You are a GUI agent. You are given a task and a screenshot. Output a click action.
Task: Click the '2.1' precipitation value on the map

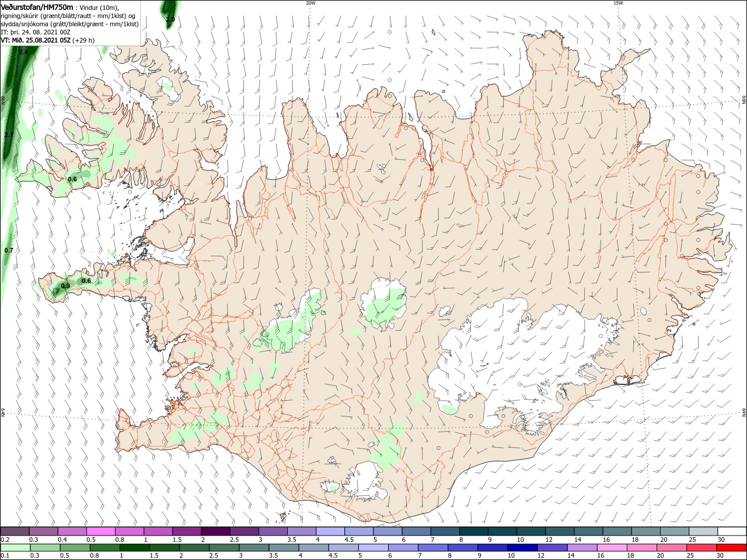tap(9, 135)
